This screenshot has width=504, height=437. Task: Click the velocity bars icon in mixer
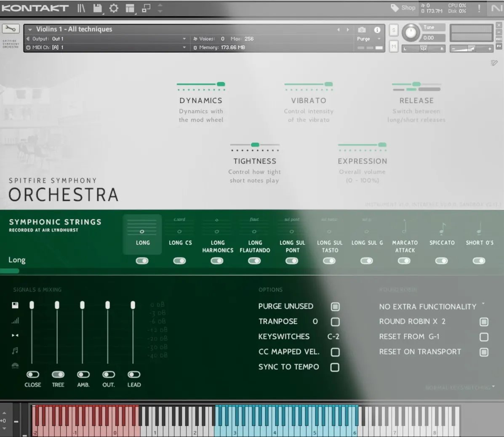[x=15, y=320]
